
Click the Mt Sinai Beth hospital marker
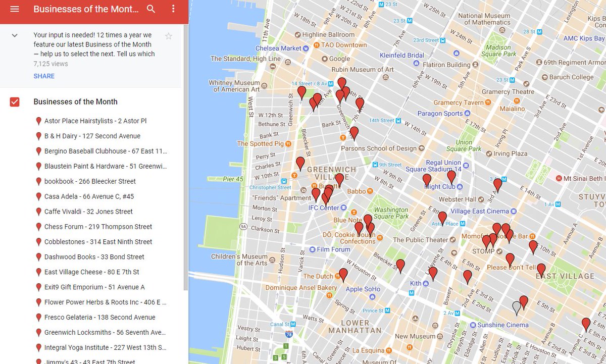point(559,178)
